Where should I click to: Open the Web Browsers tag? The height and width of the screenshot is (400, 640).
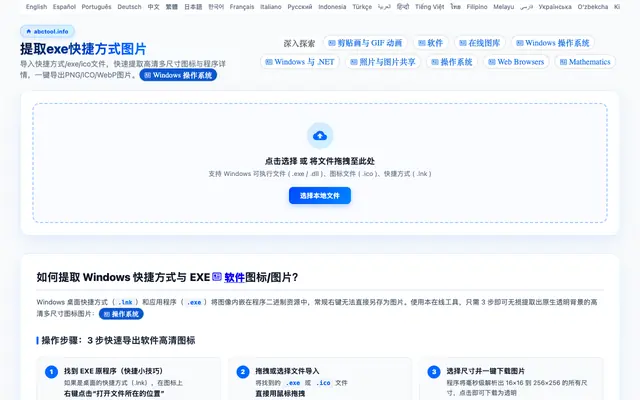click(516, 62)
